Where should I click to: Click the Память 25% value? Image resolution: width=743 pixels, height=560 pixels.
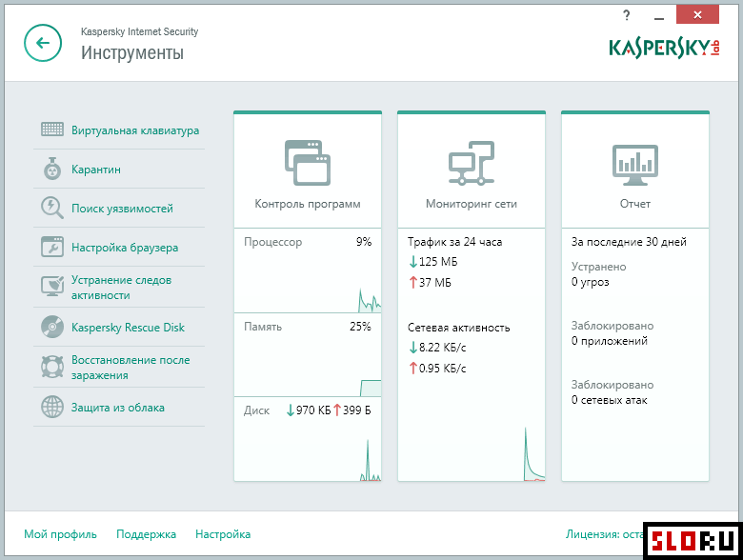click(x=360, y=327)
